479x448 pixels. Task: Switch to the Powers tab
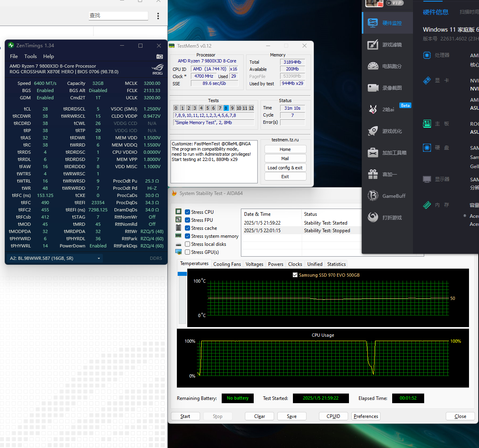[x=276, y=264]
